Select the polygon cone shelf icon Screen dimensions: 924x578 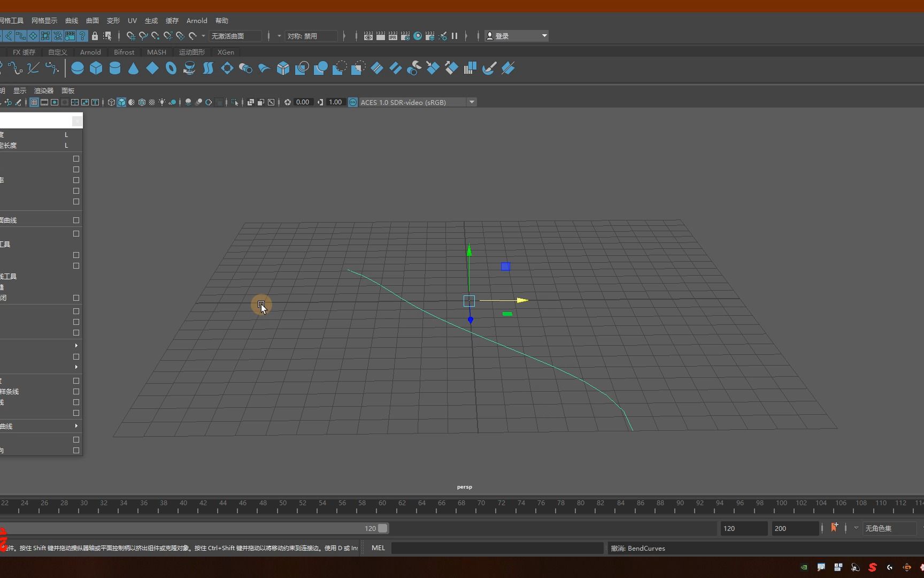pos(134,69)
